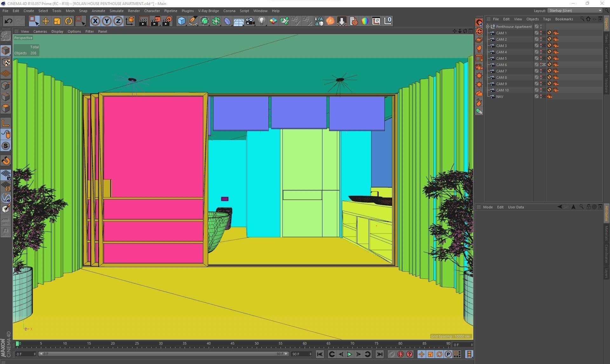Viewport: 610px width, 364px height.
Task: Collapse the Penthouse Apartment tree node
Action: [x=488, y=27]
